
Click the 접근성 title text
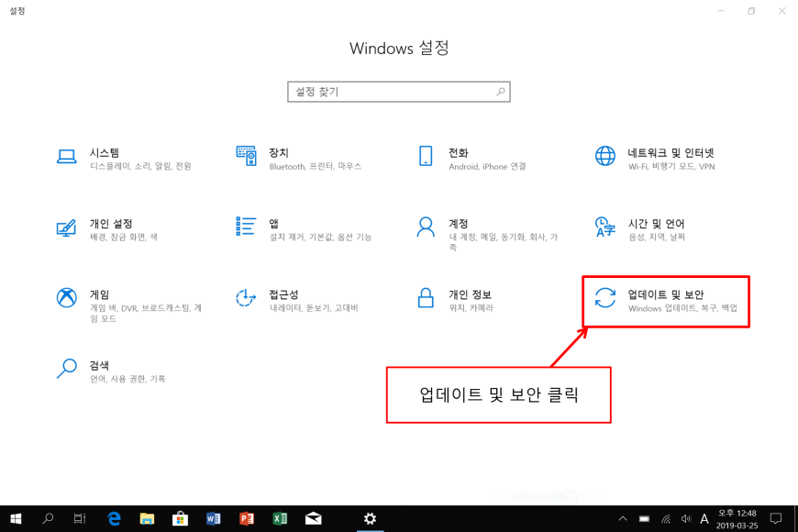[284, 294]
